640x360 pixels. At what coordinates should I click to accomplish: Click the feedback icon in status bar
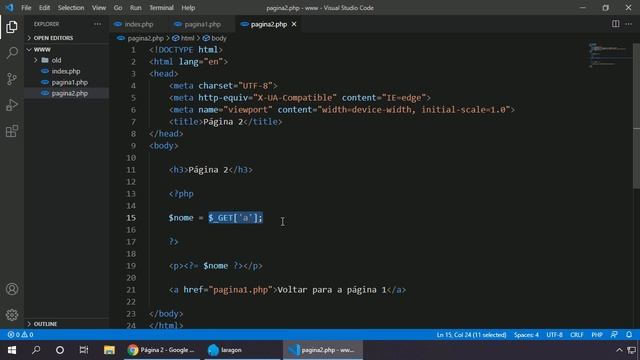(614, 335)
